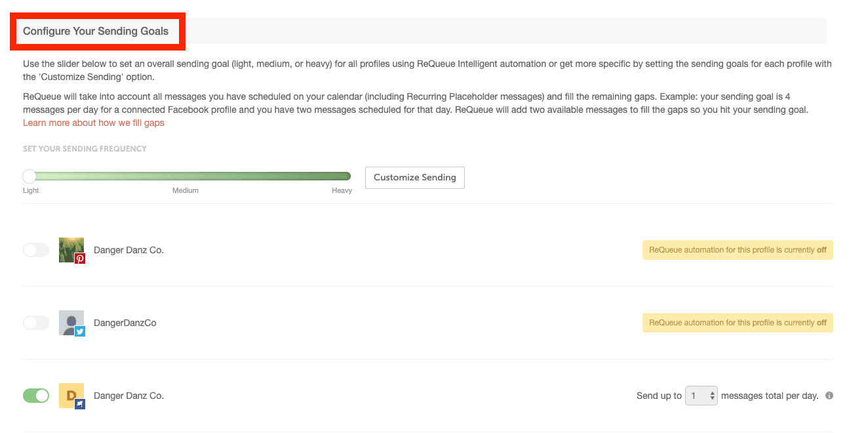This screenshot has width=868, height=433.
Task: Click the Medium label under the slider
Action: point(186,191)
